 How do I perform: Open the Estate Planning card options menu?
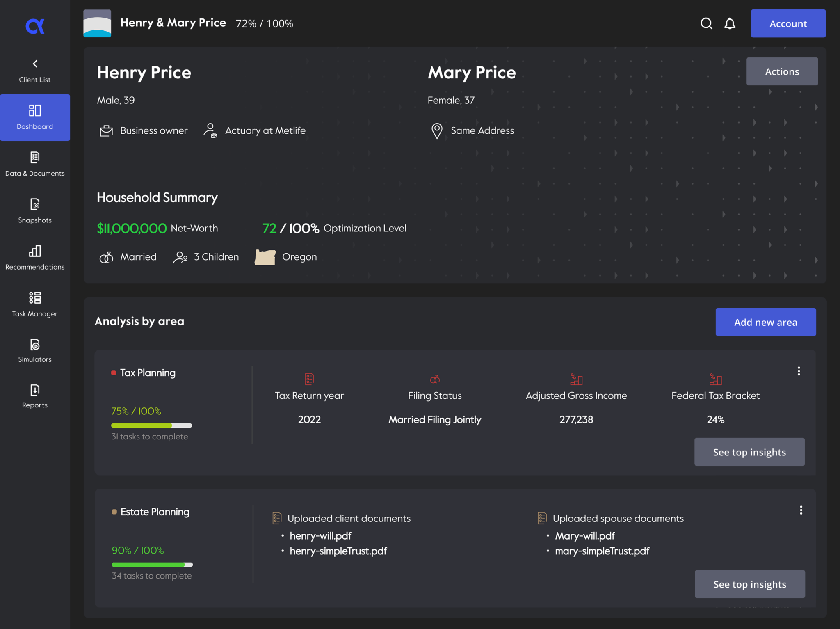click(x=801, y=510)
